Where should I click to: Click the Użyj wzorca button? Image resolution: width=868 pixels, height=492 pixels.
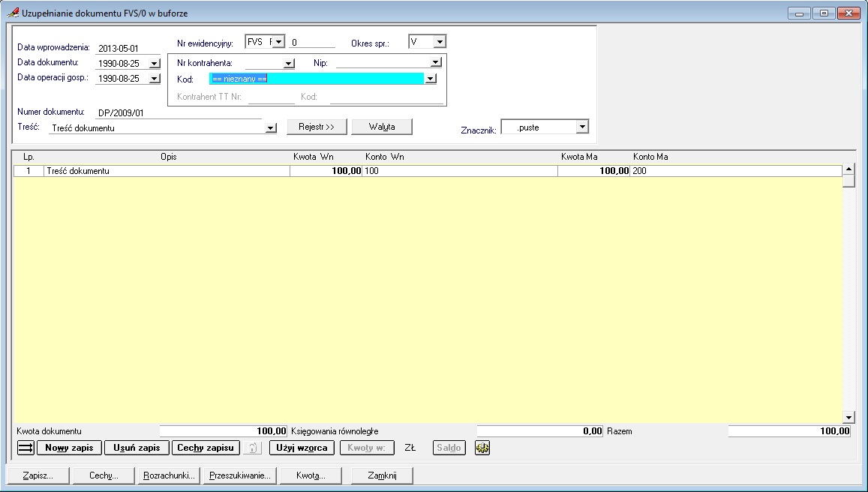click(302, 448)
